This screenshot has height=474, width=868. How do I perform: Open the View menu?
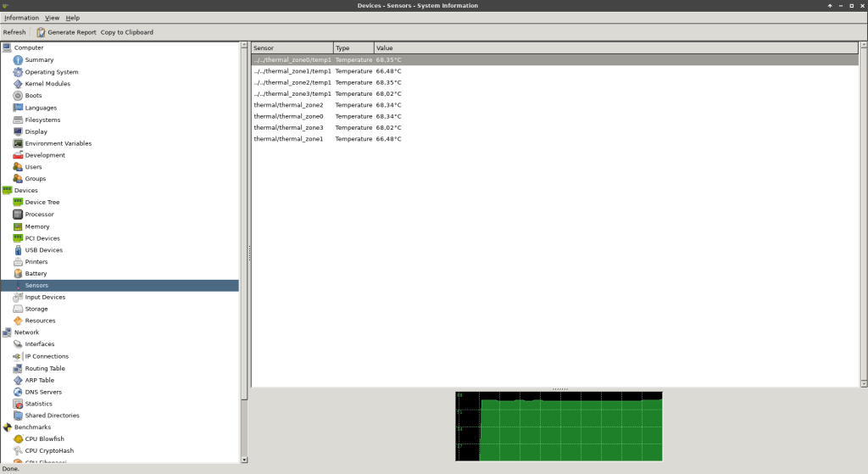coord(52,18)
